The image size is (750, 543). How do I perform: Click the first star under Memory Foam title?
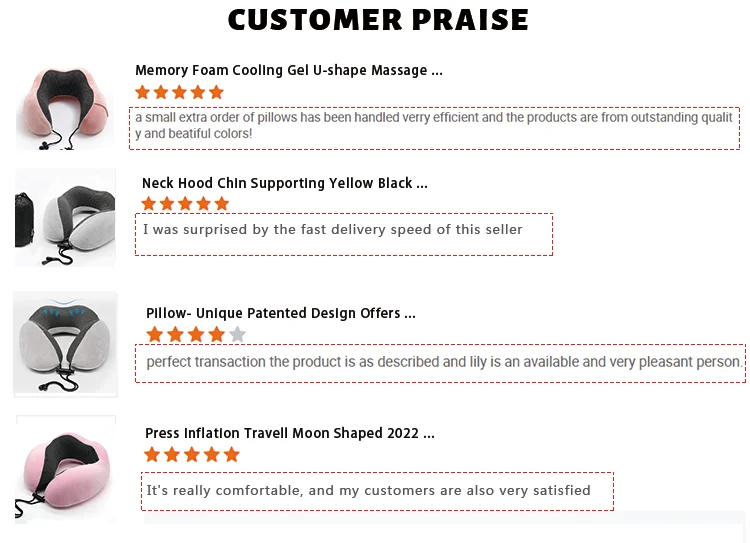pyautogui.click(x=143, y=92)
